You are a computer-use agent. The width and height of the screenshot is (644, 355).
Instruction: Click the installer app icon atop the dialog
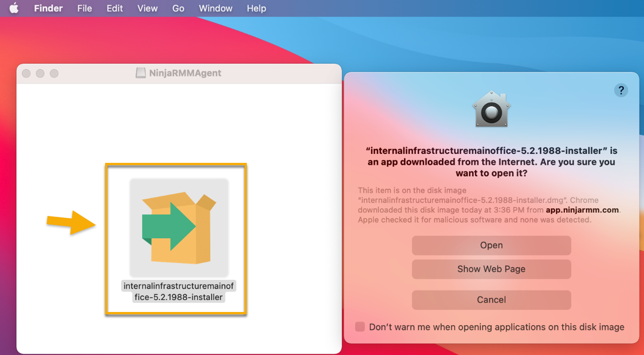[x=491, y=109]
